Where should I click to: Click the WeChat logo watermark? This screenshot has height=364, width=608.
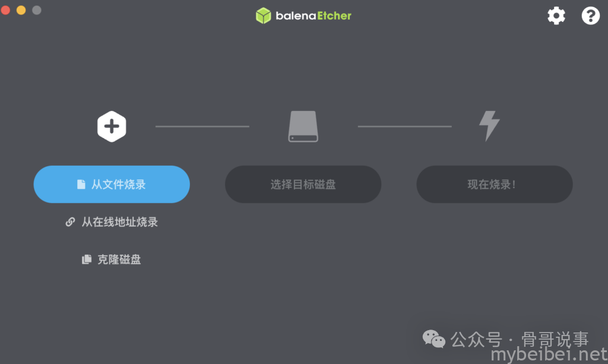coord(434,339)
